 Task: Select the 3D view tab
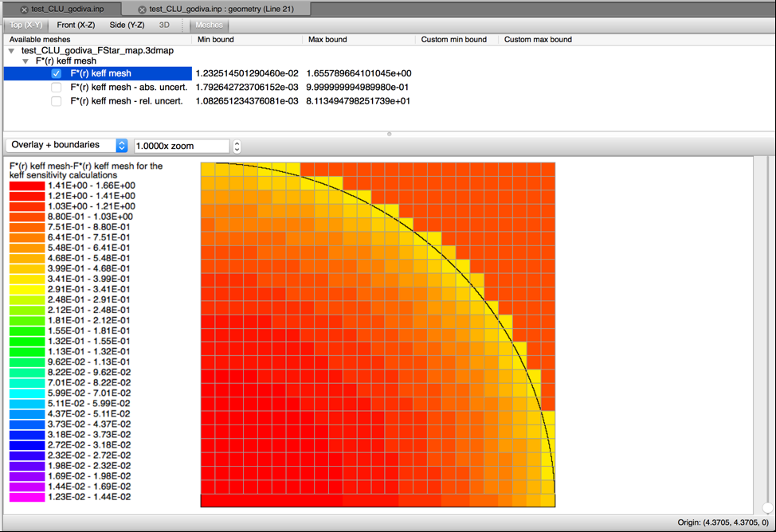tap(164, 25)
